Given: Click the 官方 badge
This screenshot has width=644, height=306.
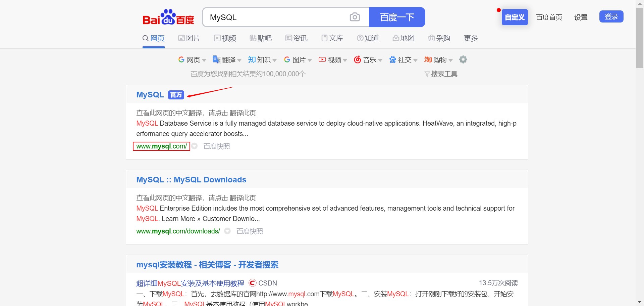Looking at the screenshot, I should (176, 95).
